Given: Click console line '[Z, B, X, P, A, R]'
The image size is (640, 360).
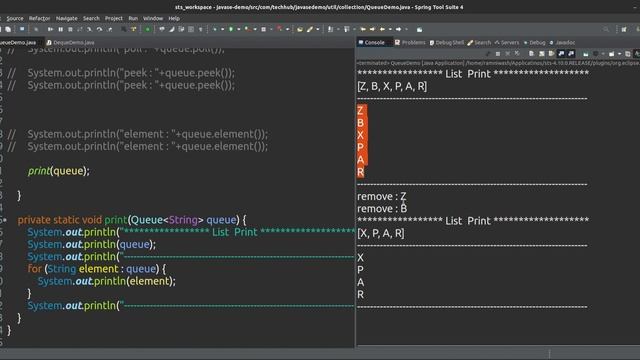Looking at the screenshot, I should click(x=392, y=86).
